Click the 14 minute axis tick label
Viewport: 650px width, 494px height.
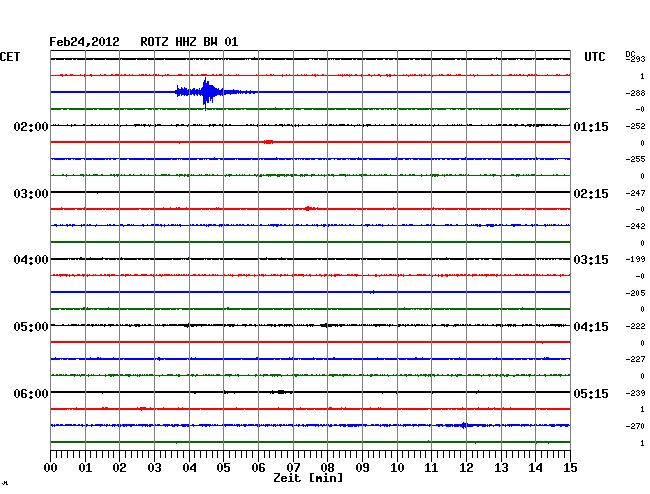click(536, 467)
